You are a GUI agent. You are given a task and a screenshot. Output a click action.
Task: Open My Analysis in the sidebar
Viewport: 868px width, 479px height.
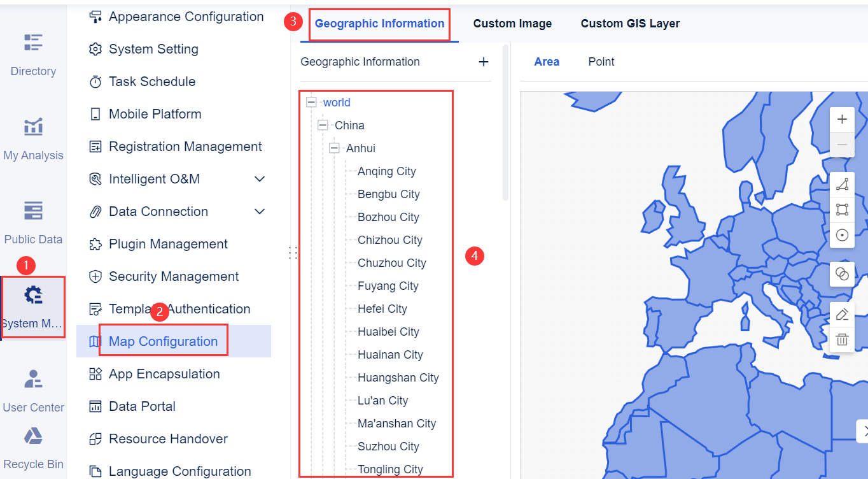click(32, 139)
